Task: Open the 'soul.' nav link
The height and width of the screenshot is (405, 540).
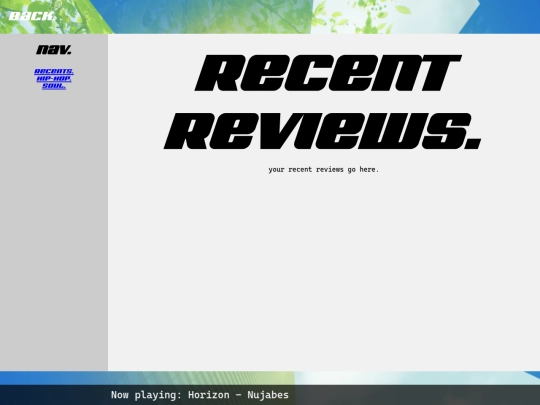Action: [54, 86]
